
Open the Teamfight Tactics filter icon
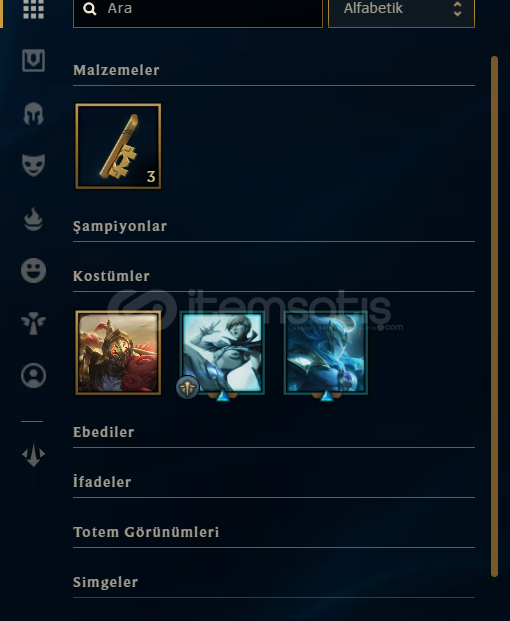33,455
